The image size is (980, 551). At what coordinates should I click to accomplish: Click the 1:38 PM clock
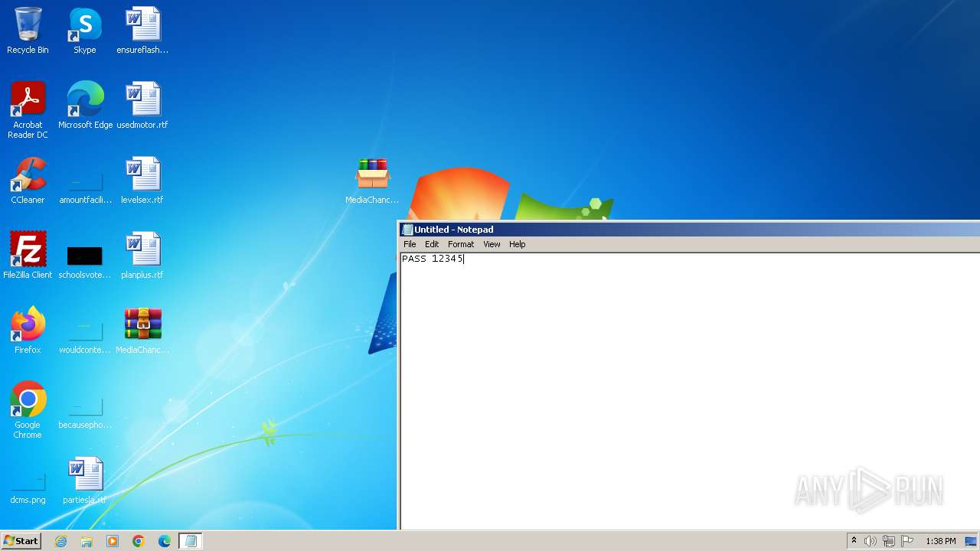pos(940,541)
